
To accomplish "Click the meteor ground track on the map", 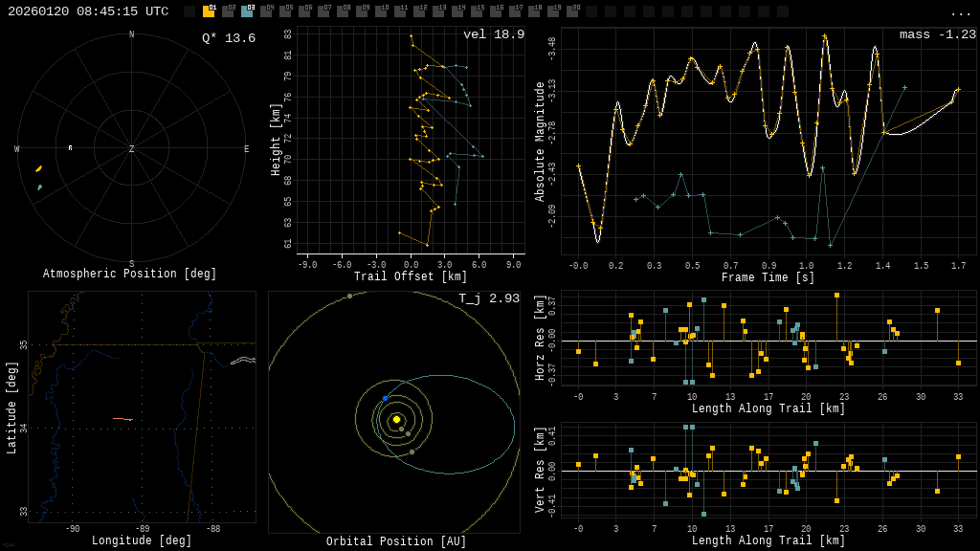I will (x=122, y=419).
